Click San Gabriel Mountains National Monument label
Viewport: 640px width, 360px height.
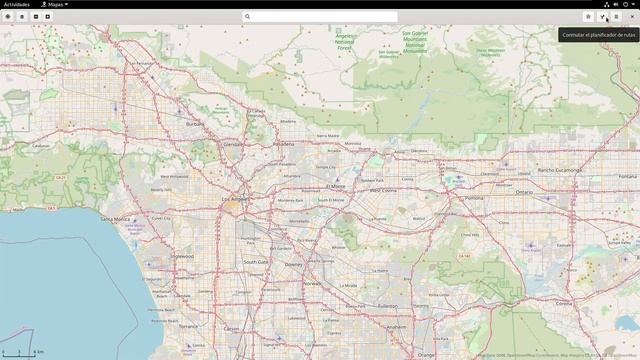coord(415,42)
